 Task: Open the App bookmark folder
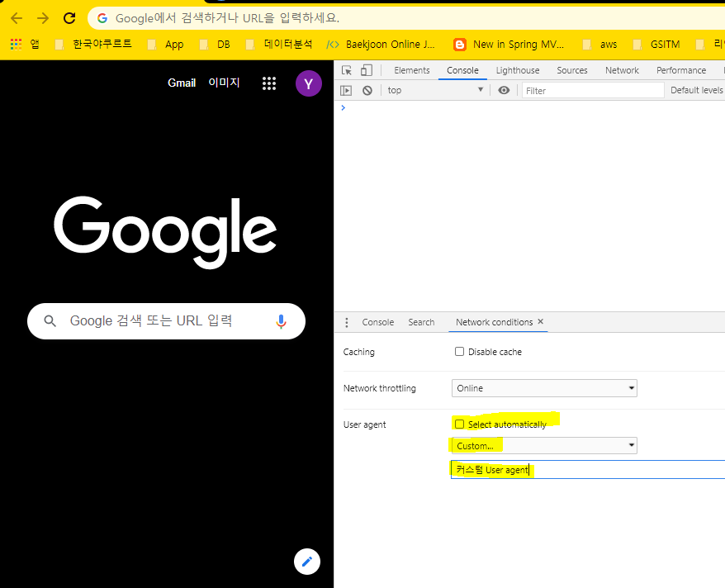[165, 44]
